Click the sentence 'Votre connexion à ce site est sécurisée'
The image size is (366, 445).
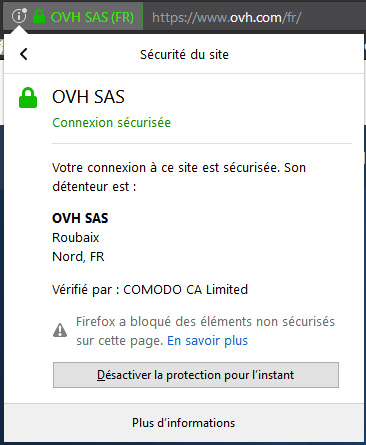[166, 167]
